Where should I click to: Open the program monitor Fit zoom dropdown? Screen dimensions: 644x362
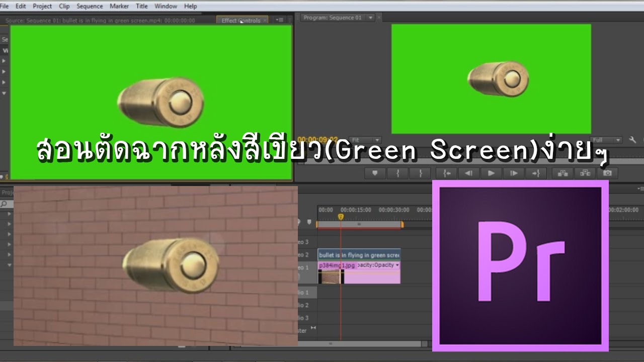[365, 140]
